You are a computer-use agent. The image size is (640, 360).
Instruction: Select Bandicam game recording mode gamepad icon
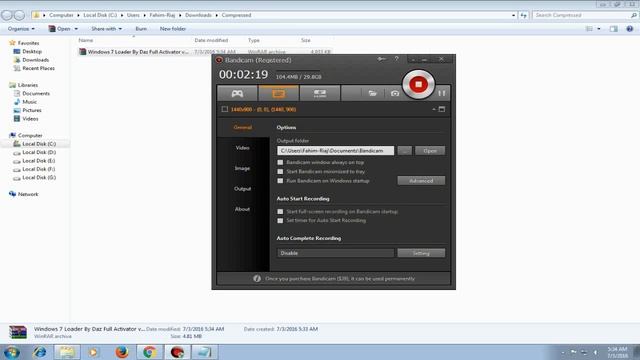[x=237, y=93]
